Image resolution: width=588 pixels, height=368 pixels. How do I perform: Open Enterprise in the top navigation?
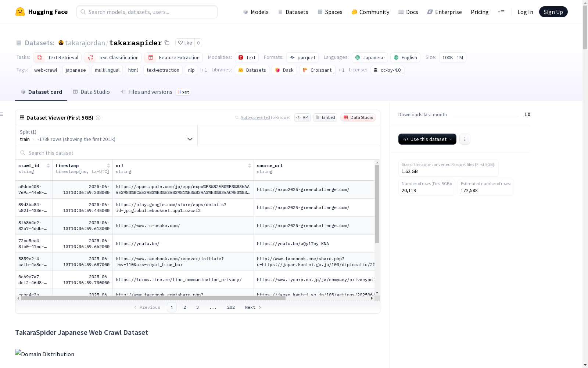coord(444,12)
